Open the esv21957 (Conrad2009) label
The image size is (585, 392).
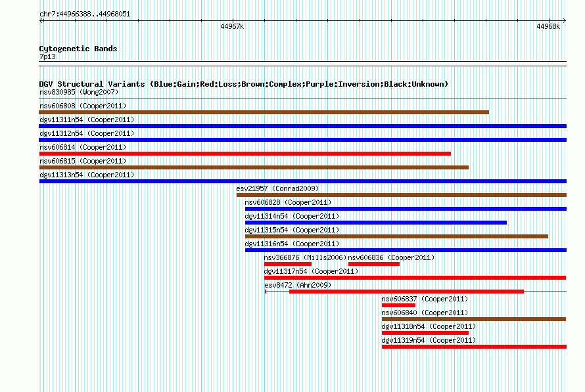click(x=277, y=188)
